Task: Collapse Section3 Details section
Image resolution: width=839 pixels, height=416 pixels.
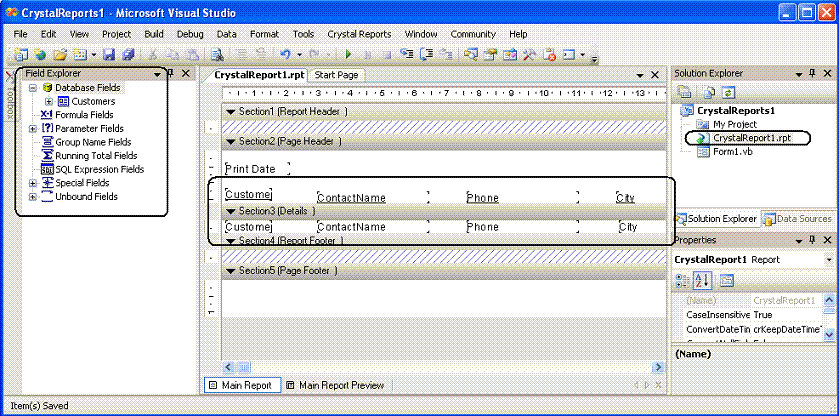Action: click(231, 211)
